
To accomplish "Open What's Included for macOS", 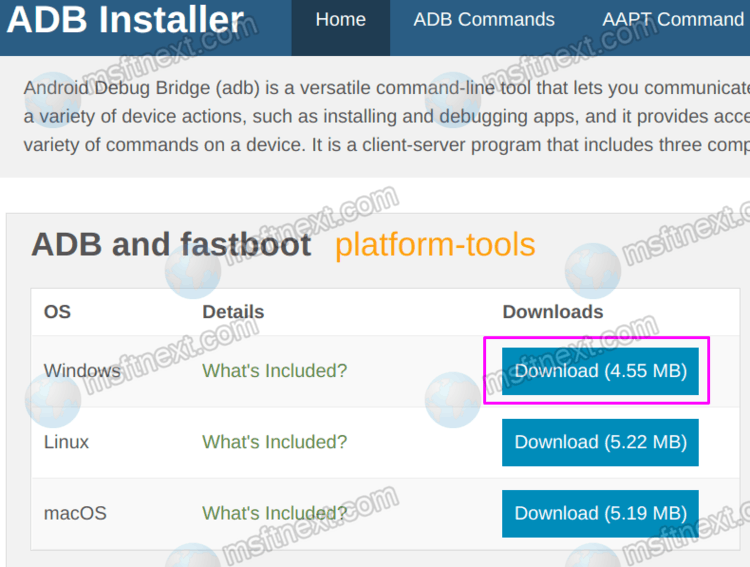I will (274, 513).
